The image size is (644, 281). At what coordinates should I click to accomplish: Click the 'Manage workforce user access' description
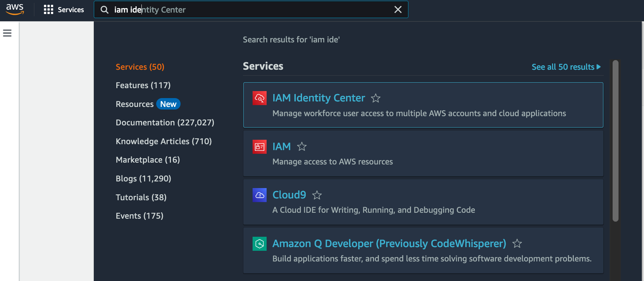419,113
